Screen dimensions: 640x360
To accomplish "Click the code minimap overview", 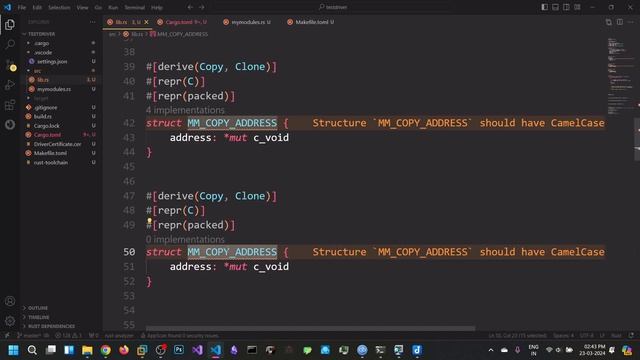I will [x=620, y=76].
